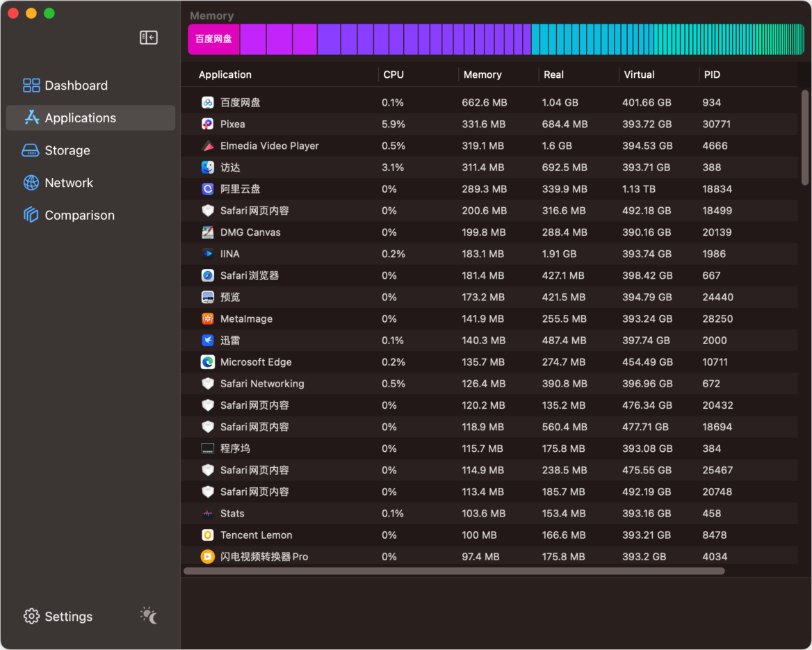The image size is (812, 650).
Task: Toggle the light/dark appearance icon
Action: coord(149,615)
